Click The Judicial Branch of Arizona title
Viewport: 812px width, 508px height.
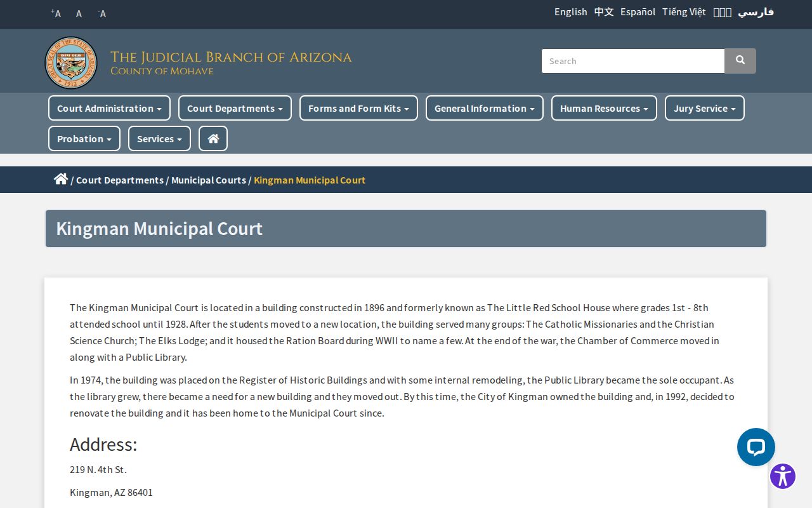(x=231, y=57)
